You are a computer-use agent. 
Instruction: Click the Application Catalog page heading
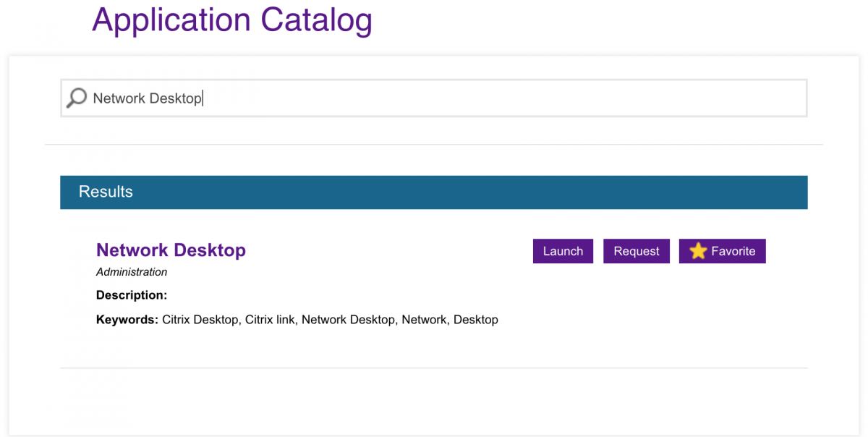click(231, 20)
